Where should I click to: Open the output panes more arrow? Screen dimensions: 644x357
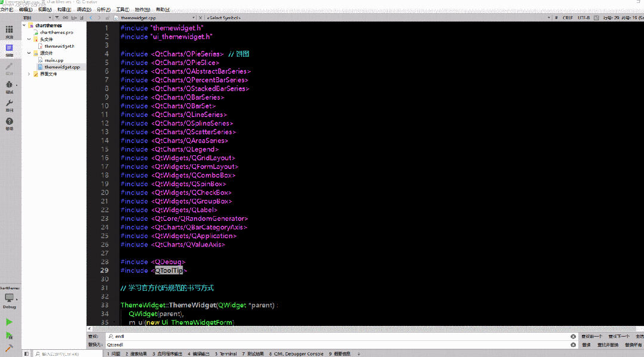[x=358, y=354]
